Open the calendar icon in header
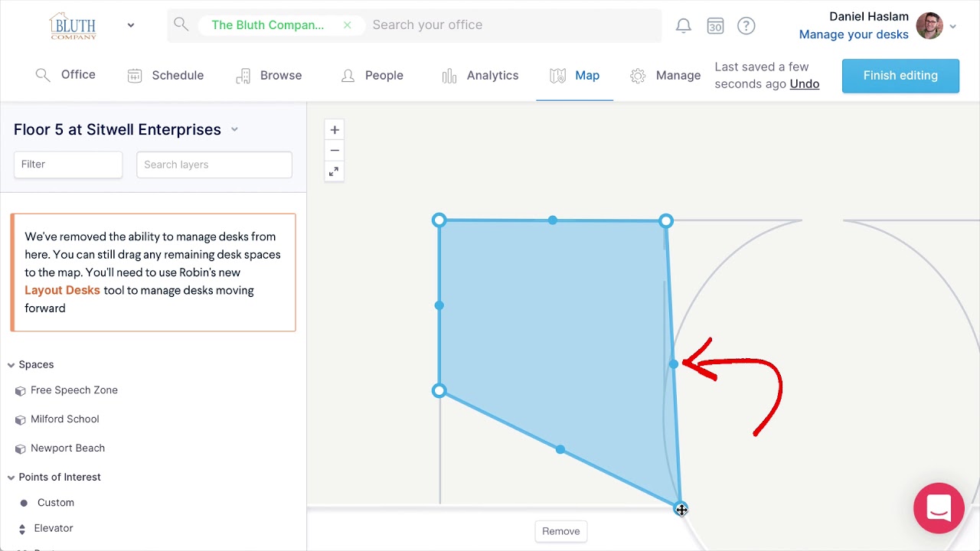 point(715,26)
